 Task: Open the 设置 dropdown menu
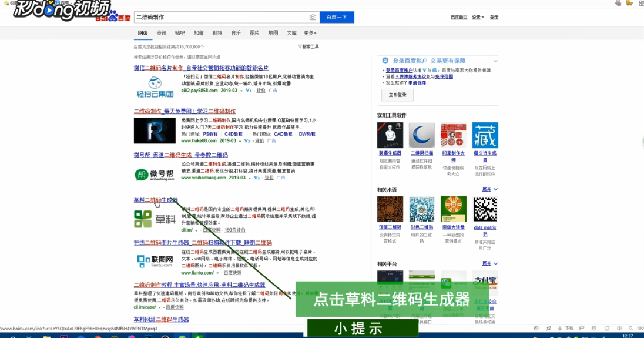pos(478,17)
